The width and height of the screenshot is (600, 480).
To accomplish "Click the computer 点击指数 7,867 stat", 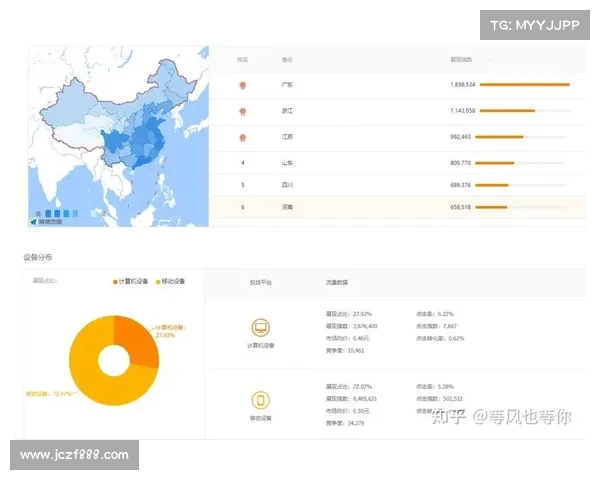I will click(436, 326).
